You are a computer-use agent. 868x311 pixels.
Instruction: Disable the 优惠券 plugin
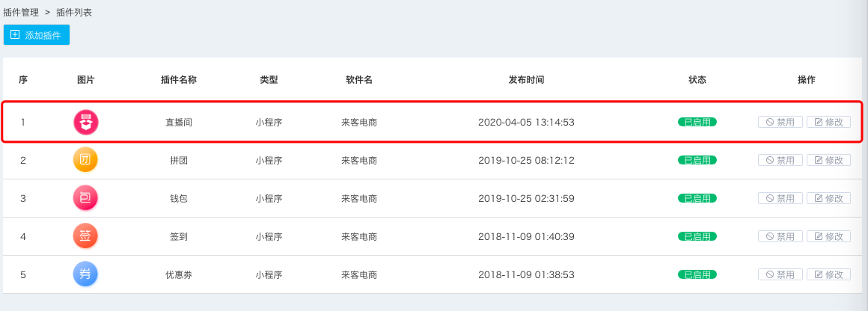[x=780, y=274]
